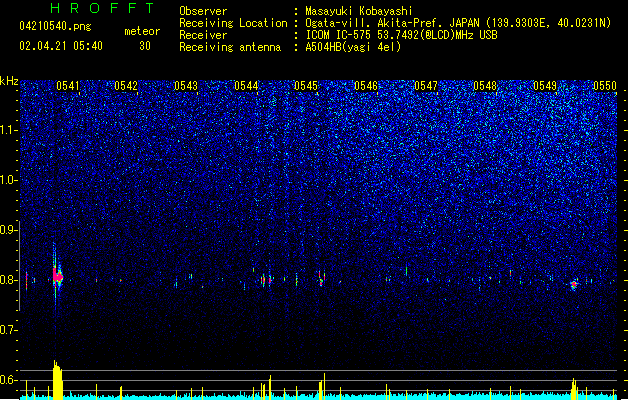Click the 0547 time marker

pos(426,86)
